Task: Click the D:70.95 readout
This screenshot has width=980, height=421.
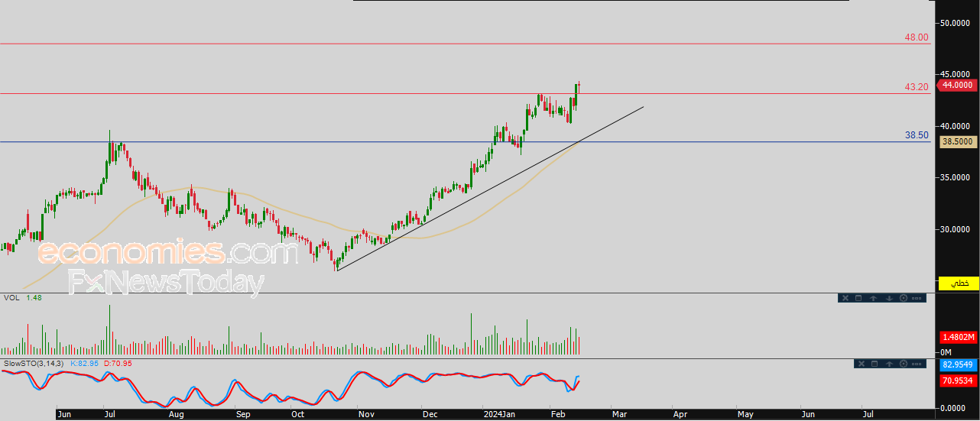Action: coord(118,363)
